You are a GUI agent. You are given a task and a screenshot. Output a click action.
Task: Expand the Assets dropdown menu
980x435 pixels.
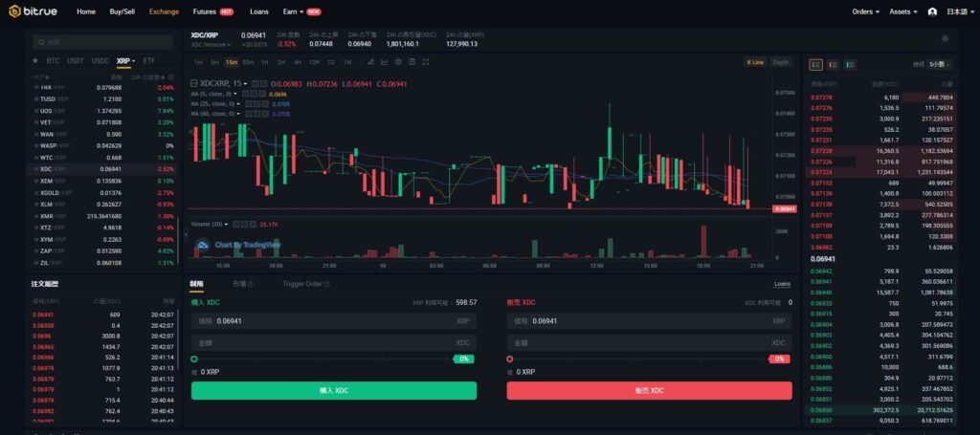[x=903, y=11]
